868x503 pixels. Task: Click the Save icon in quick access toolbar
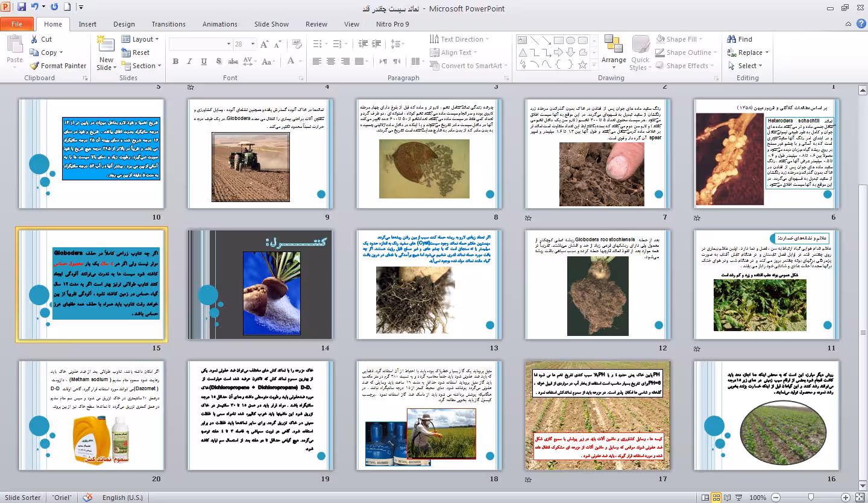[22, 8]
